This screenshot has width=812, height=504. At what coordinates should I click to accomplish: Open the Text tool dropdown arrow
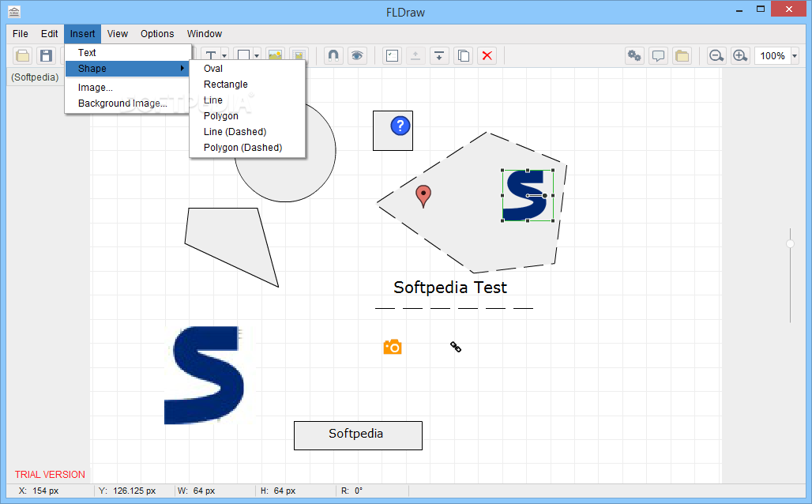[x=225, y=56]
